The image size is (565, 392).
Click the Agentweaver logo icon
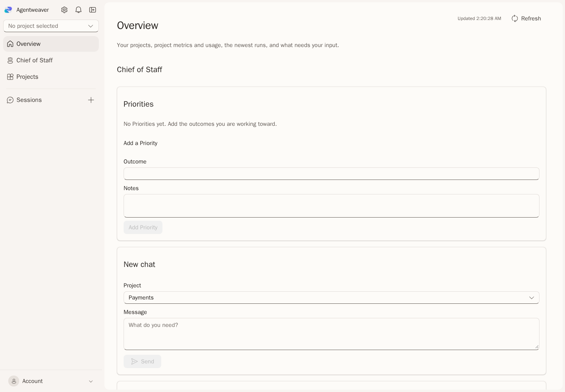[x=8, y=10]
